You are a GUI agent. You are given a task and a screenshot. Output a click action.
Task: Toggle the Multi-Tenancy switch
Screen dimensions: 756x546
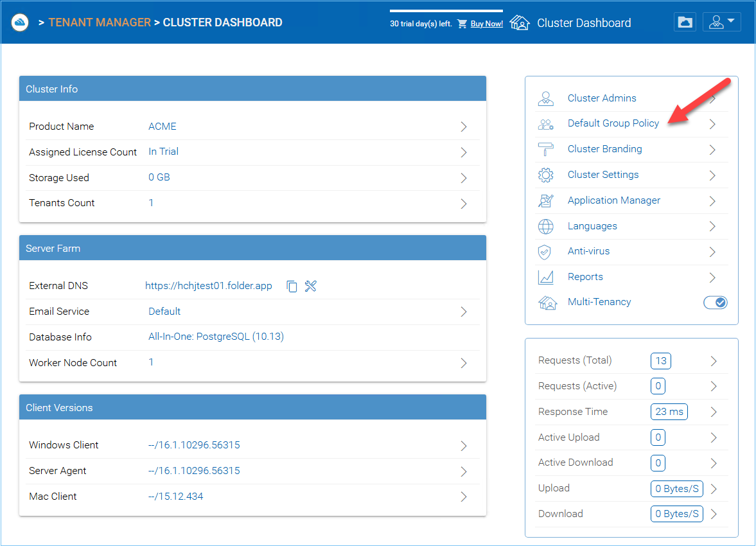(716, 303)
